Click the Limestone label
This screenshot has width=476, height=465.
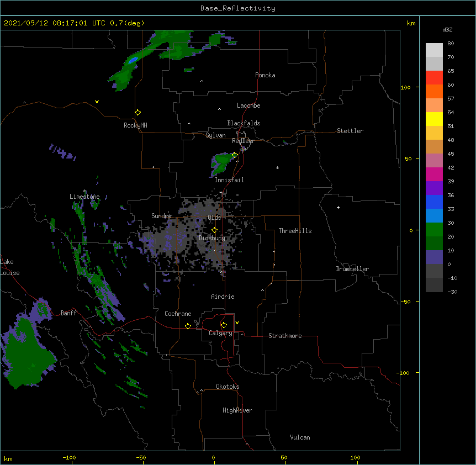(x=84, y=197)
